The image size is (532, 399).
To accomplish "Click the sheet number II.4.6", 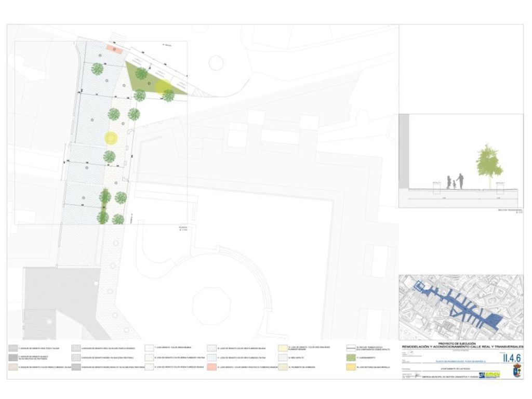I will pos(512,357).
